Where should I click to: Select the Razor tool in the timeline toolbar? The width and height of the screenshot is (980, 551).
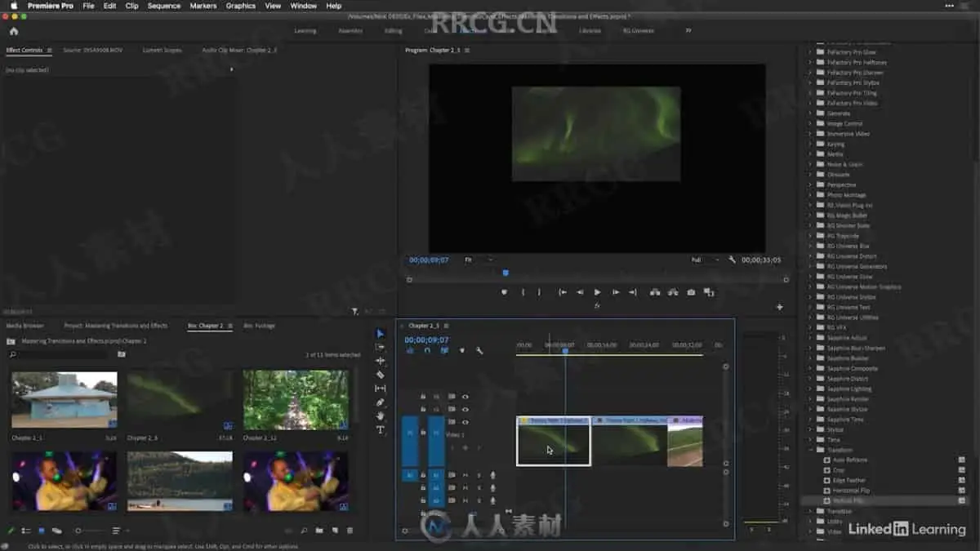(x=380, y=375)
